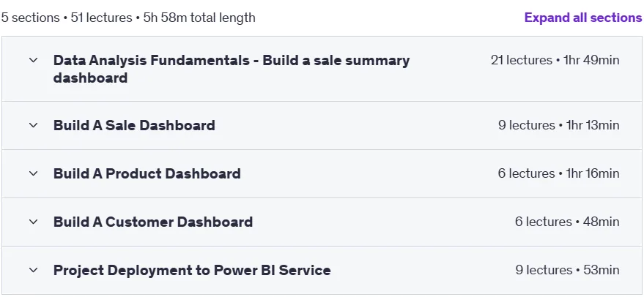644x297 pixels.
Task: Click the 1hr 49min duration label
Action: click(591, 60)
